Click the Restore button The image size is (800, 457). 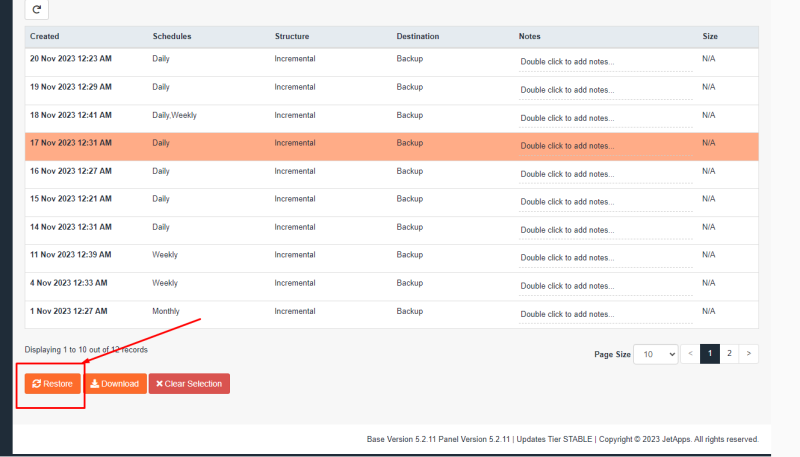pyautogui.click(x=53, y=384)
